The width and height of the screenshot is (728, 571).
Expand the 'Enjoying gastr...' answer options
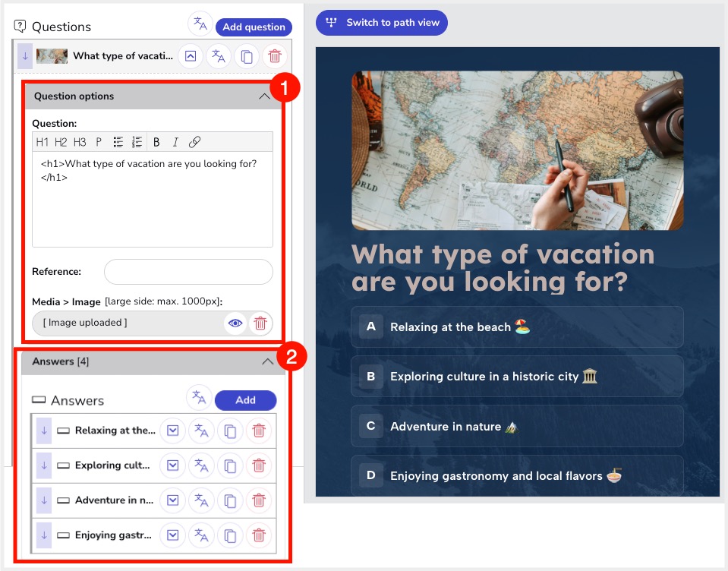(173, 535)
